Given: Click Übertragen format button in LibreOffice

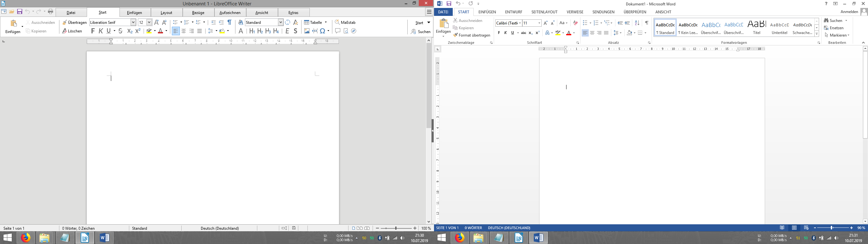Looking at the screenshot, I should tap(74, 22).
